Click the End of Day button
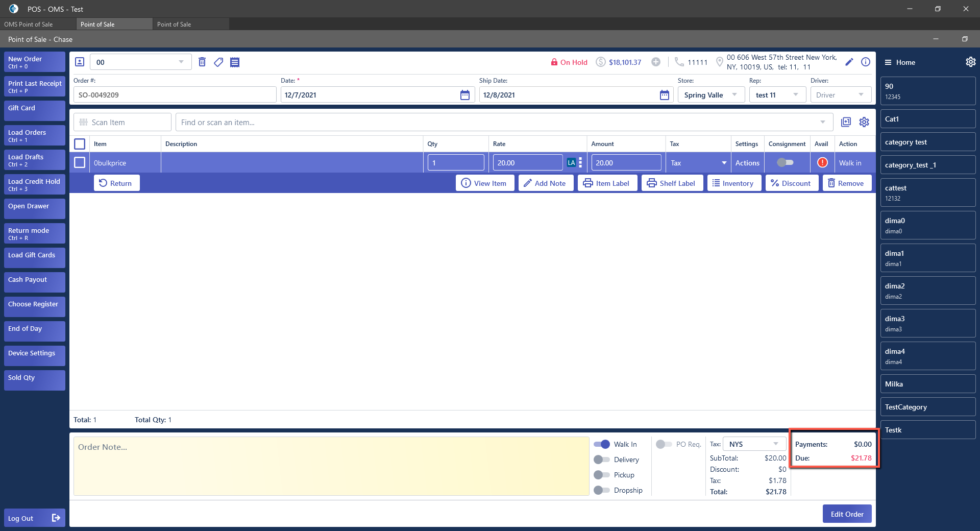Viewport: 980px width, 531px height. 35,331
